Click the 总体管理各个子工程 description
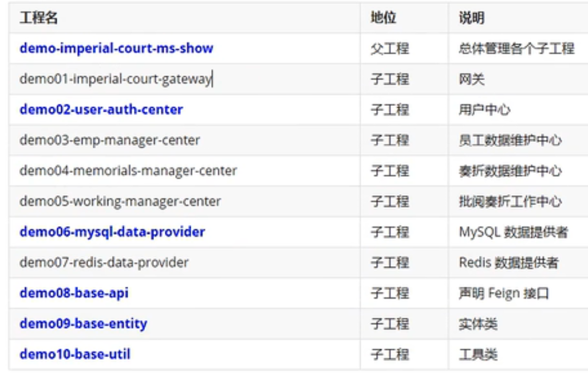 516,48
